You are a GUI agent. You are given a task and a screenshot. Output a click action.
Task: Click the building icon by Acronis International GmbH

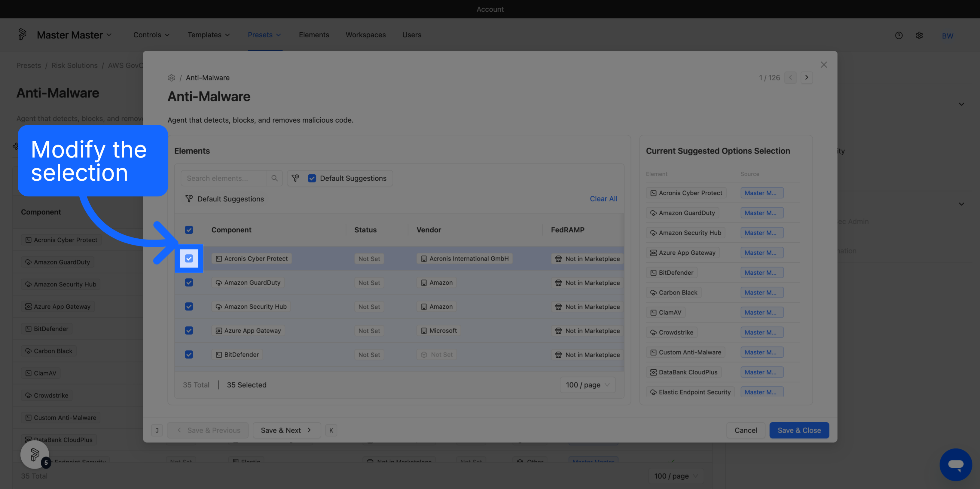click(x=423, y=259)
